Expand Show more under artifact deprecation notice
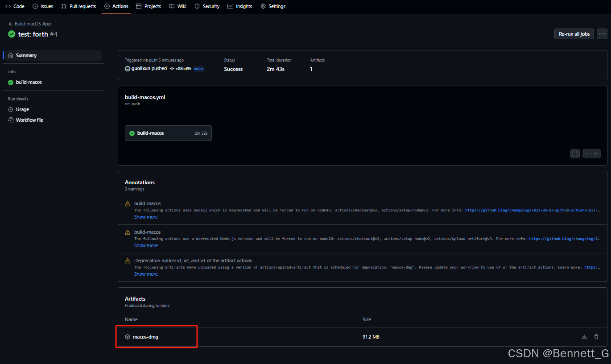 pos(146,274)
